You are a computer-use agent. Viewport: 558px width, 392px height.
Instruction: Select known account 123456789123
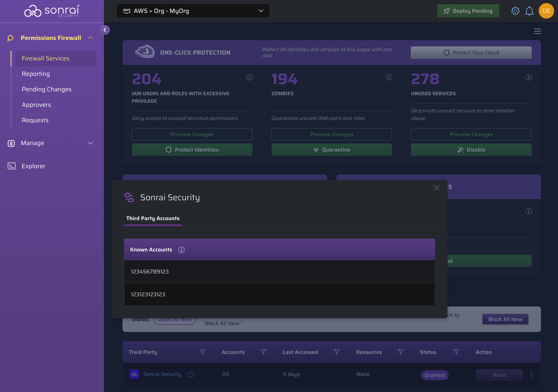point(279,272)
